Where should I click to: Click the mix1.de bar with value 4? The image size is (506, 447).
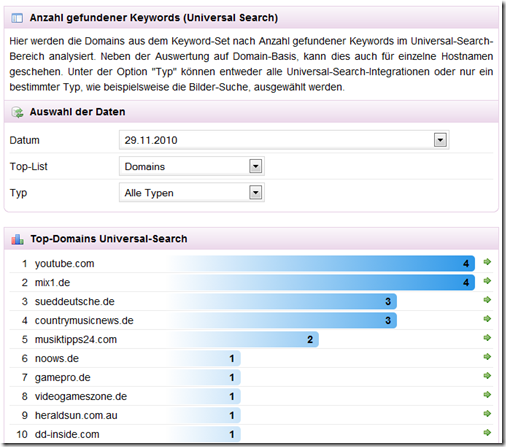point(322,282)
